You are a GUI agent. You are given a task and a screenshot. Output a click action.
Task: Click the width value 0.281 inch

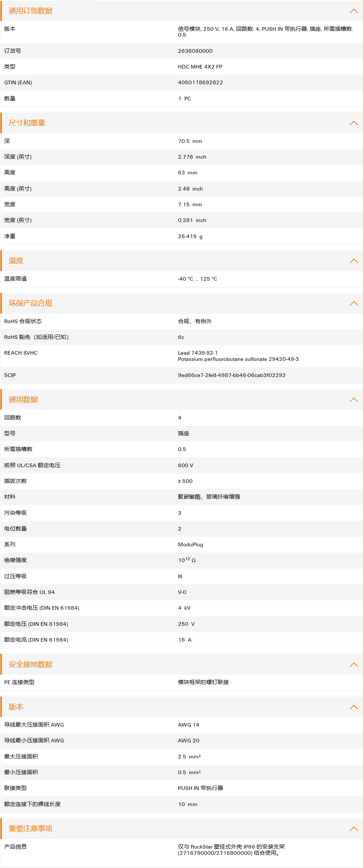(192, 220)
